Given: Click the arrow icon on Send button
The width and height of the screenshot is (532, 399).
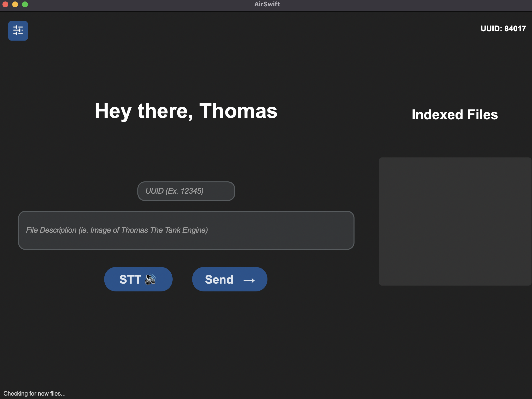Looking at the screenshot, I should 249,280.
